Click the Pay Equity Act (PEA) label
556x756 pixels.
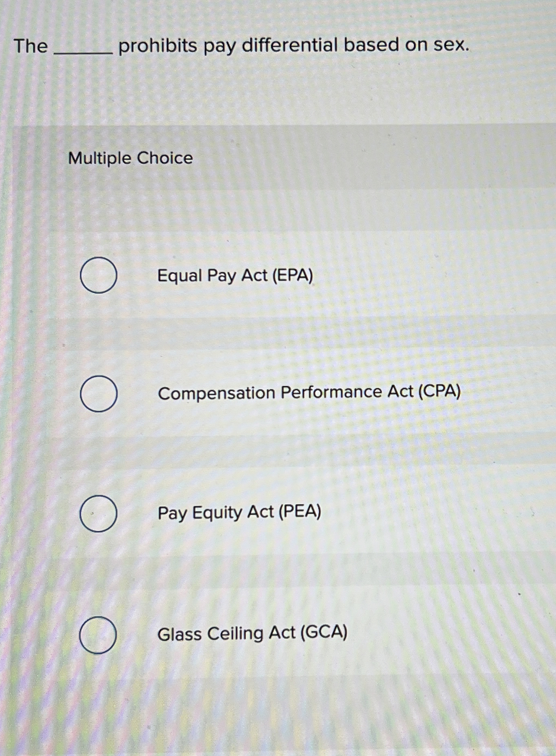(238, 513)
